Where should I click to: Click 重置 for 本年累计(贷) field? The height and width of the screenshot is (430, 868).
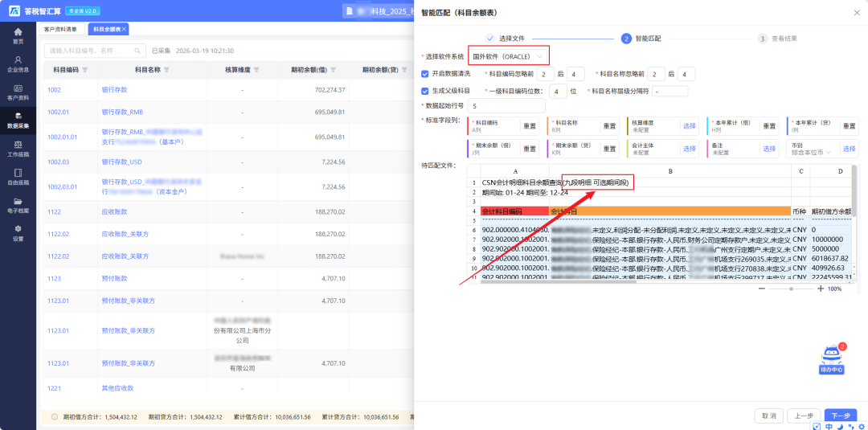point(850,126)
